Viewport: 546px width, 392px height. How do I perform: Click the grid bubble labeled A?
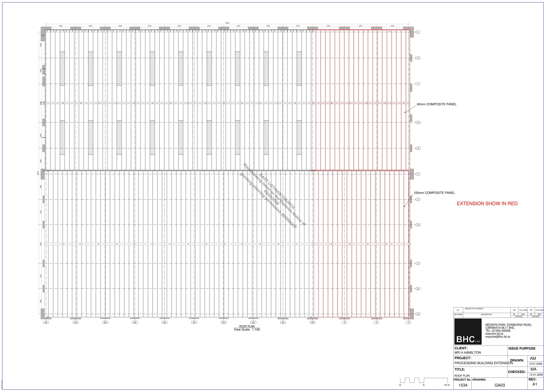coord(418,314)
